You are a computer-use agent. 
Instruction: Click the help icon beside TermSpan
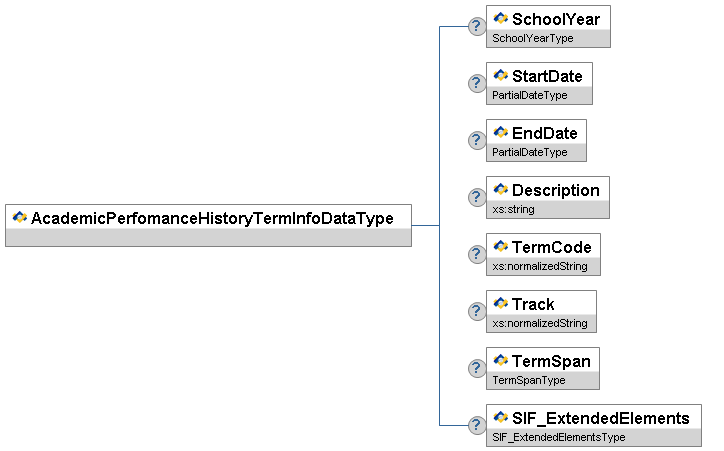477,368
